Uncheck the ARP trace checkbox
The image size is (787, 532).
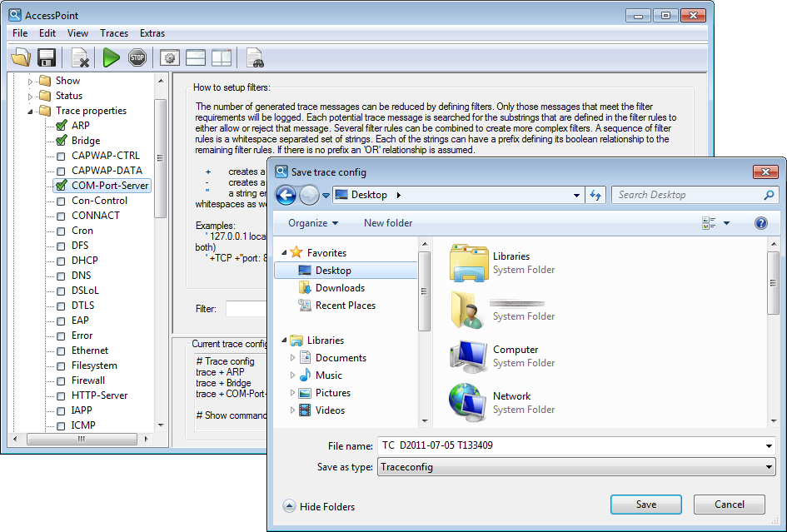point(61,126)
